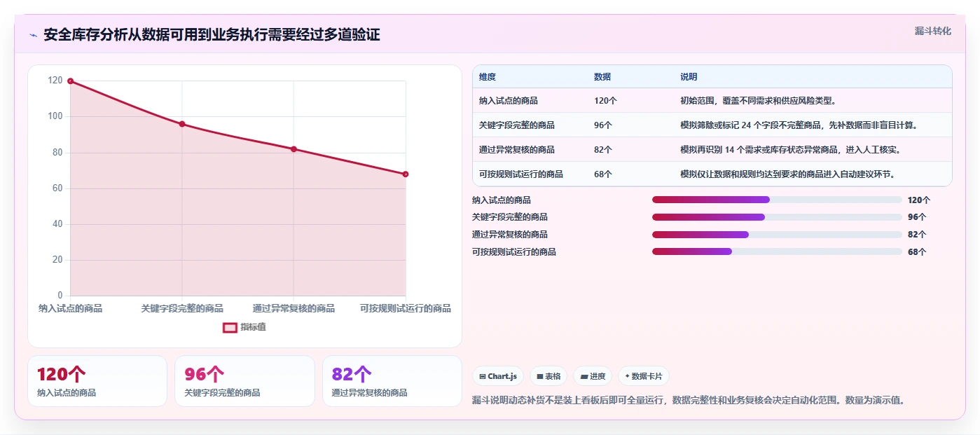Open the 82个 通过异常复核的商品 data card

coord(392,381)
